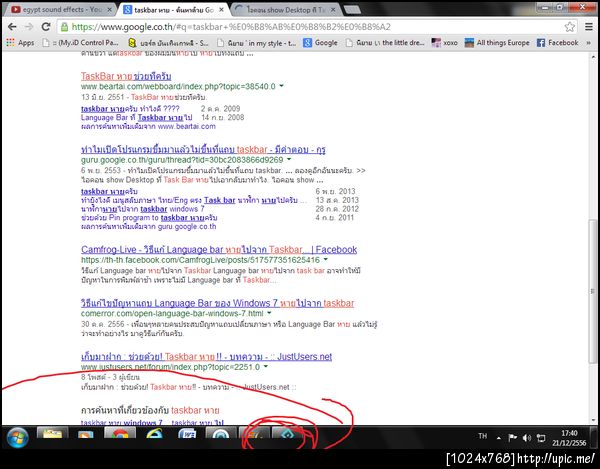
Task: Expand options arrow beside comerror.com URL
Action: point(269,313)
